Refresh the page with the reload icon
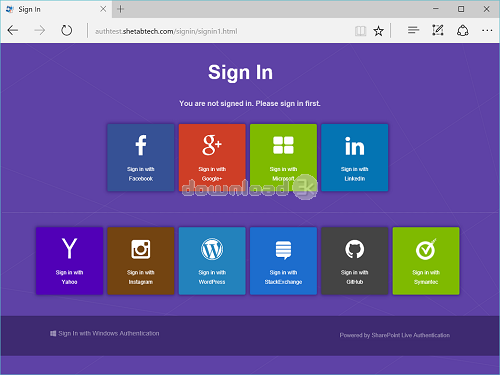This screenshot has width=500, height=375. 67,31
